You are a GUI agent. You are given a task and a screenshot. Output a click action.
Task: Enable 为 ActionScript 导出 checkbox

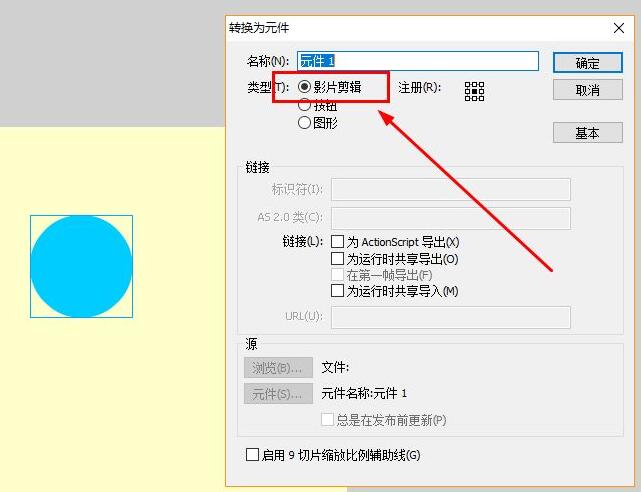[x=337, y=242]
